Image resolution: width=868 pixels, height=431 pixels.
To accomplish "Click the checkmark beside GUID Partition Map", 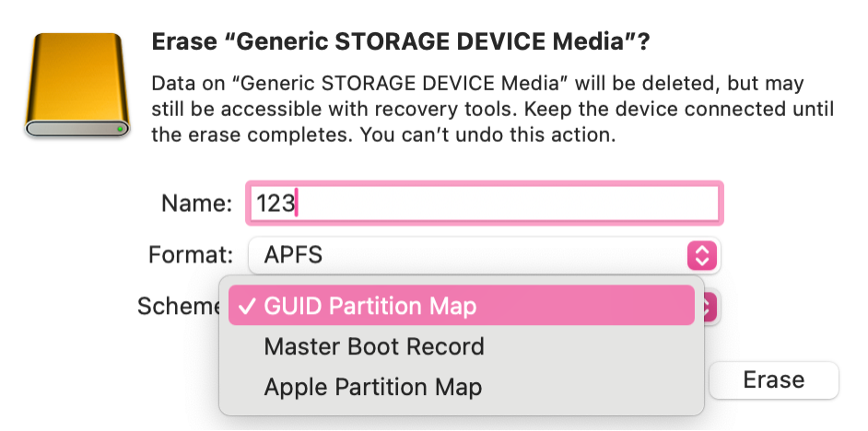I will point(247,307).
